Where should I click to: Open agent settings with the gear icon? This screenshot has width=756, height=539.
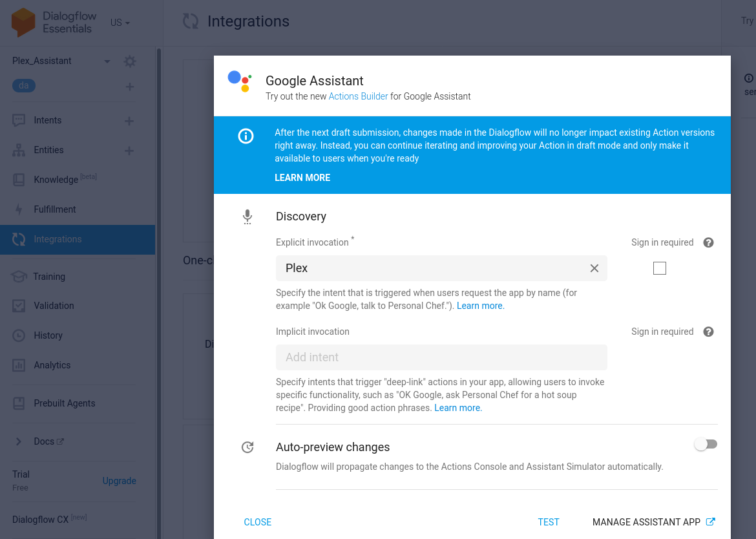[129, 61]
